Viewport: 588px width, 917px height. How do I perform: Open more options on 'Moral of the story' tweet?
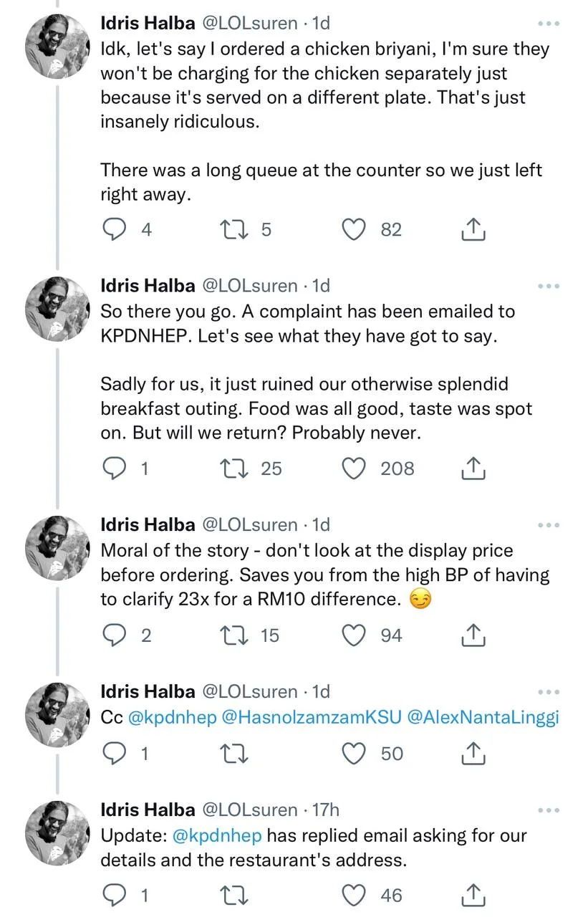tap(548, 525)
